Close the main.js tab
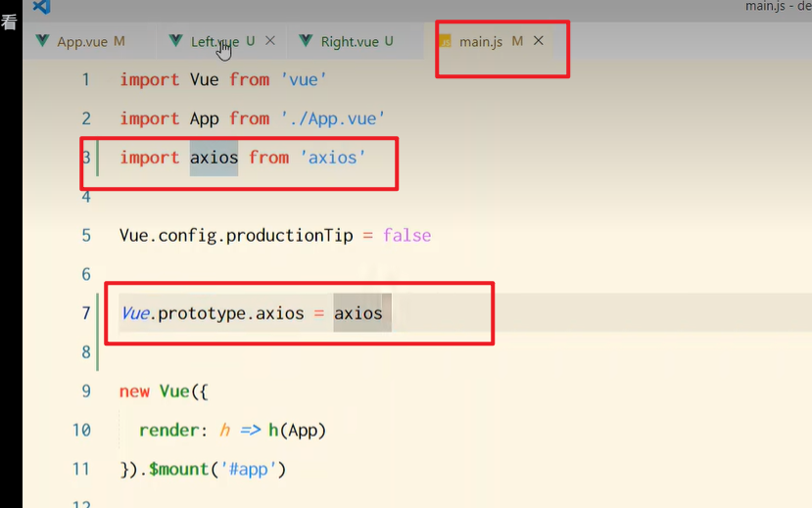Viewport: 812px width, 508px height. (x=538, y=41)
